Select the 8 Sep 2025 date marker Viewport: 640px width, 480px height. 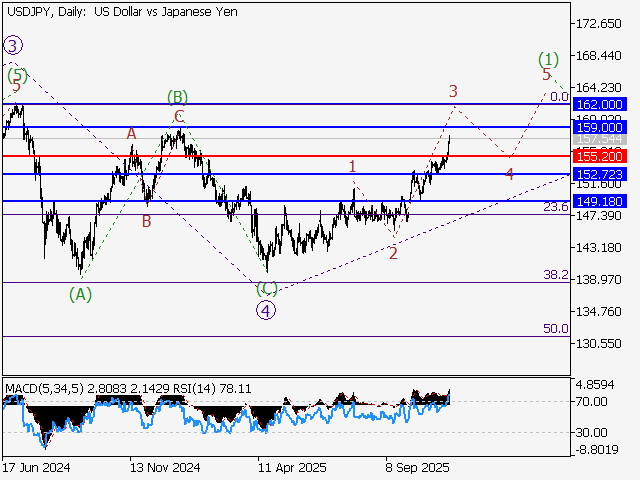pyautogui.click(x=418, y=467)
